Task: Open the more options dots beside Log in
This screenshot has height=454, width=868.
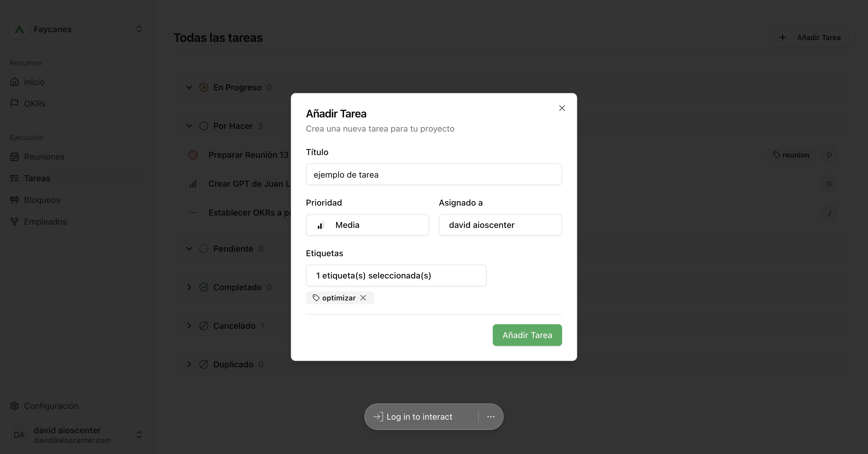Action: (491, 417)
